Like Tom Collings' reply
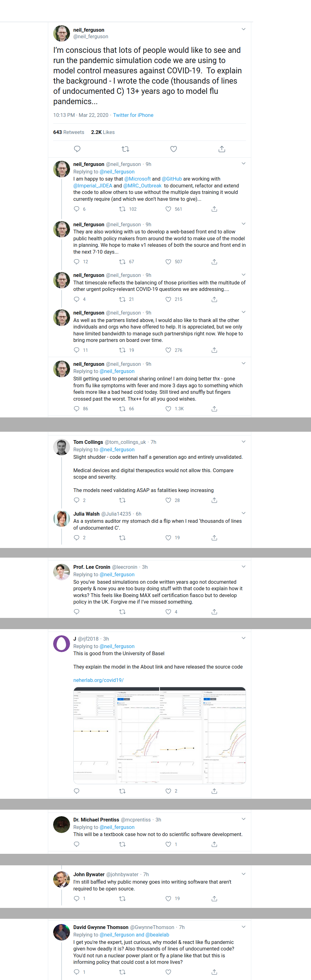This screenshot has width=311, height=980. pyautogui.click(x=168, y=500)
